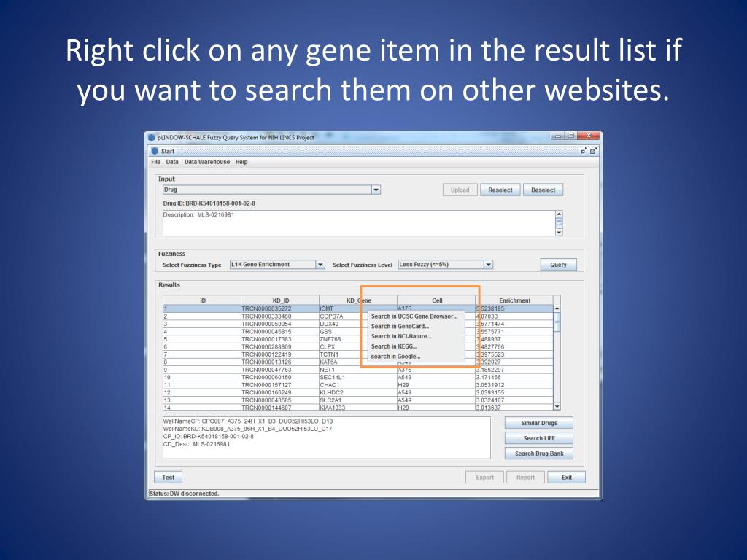The width and height of the screenshot is (747, 560).
Task: Click the Search Drug Bank button
Action: tap(539, 454)
